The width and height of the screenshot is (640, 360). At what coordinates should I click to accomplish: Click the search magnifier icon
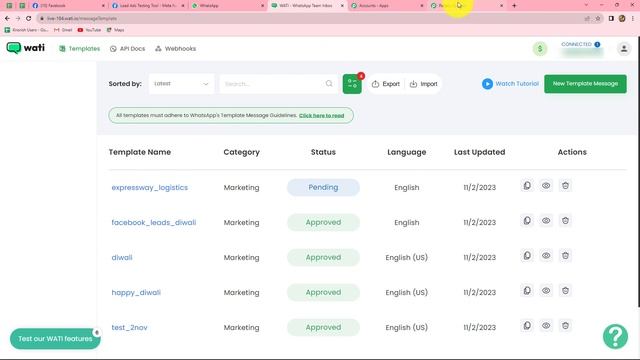(329, 84)
